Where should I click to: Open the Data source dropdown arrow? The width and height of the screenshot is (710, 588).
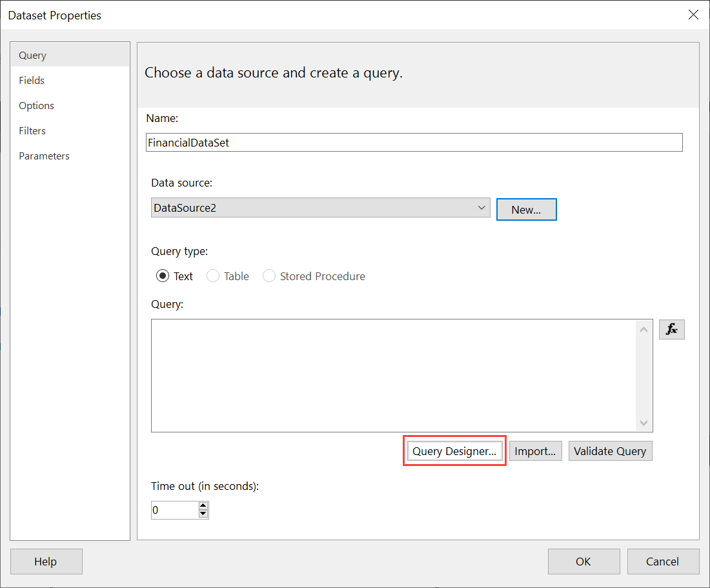coord(482,207)
